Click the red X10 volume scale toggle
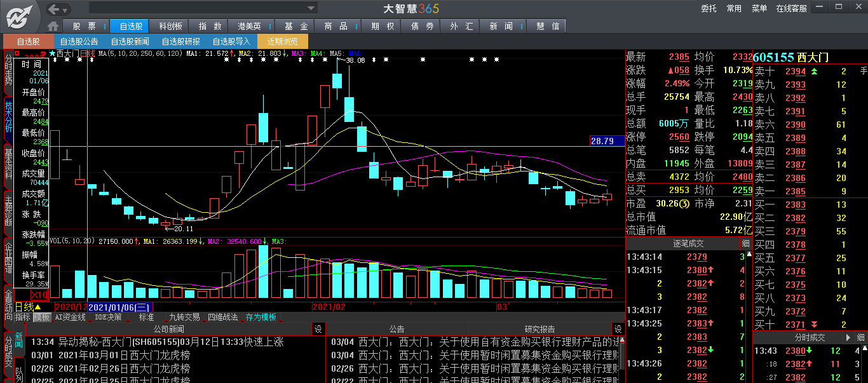868x383 pixels. point(39,295)
